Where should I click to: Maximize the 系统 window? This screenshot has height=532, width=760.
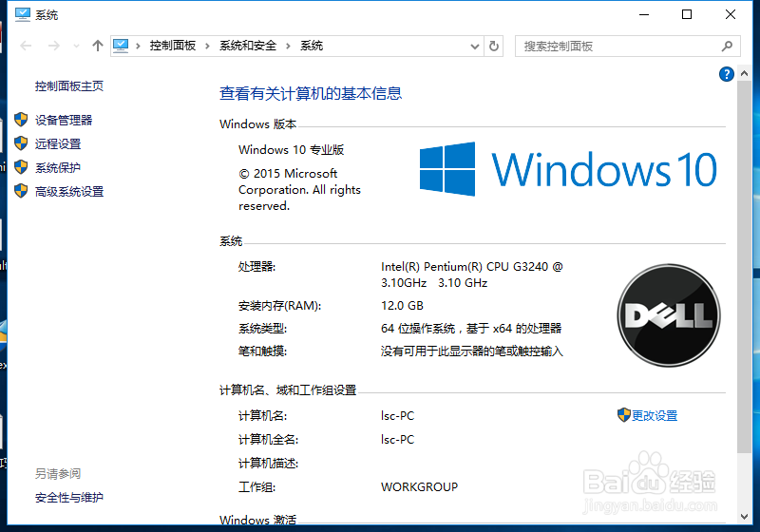(x=687, y=14)
